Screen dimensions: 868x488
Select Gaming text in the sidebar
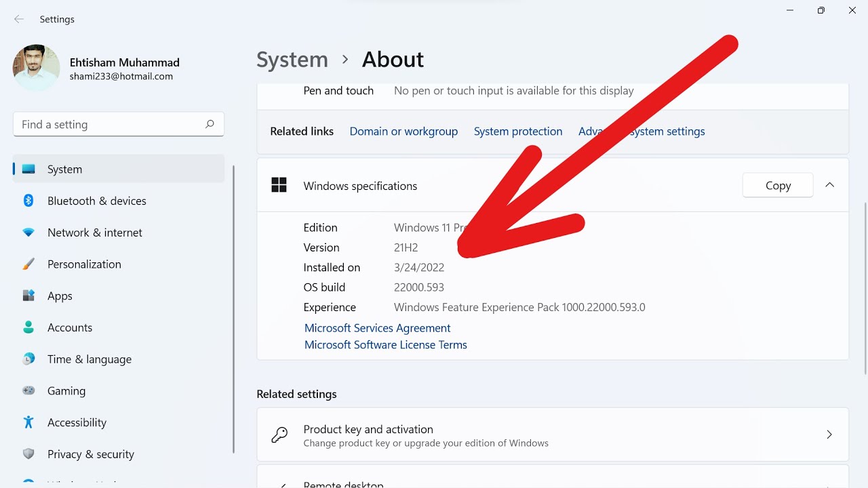(x=66, y=391)
